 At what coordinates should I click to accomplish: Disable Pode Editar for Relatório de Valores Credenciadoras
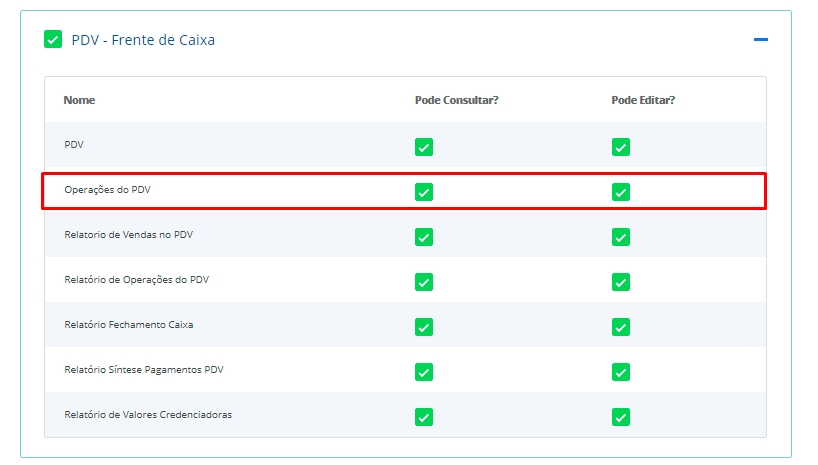pyautogui.click(x=621, y=417)
